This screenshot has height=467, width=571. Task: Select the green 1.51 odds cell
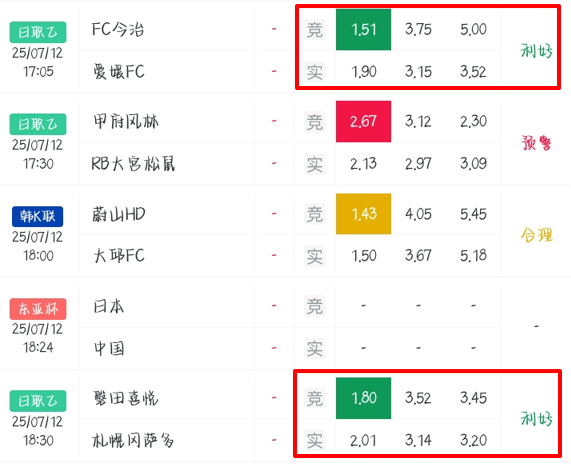point(363,30)
